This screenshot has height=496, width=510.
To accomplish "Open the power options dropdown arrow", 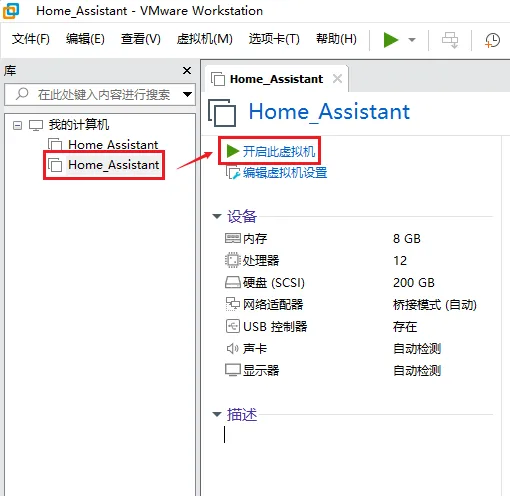I will (x=412, y=40).
